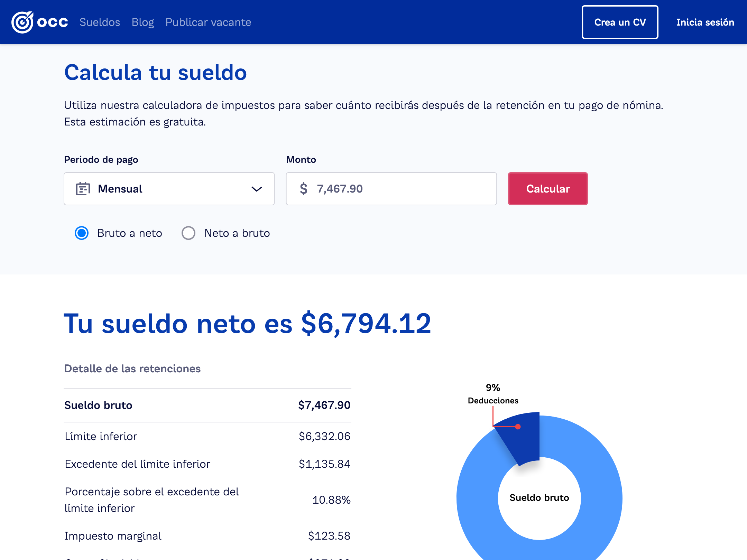The width and height of the screenshot is (747, 560).
Task: Select the Neto a bruto radio button
Action: tap(188, 233)
